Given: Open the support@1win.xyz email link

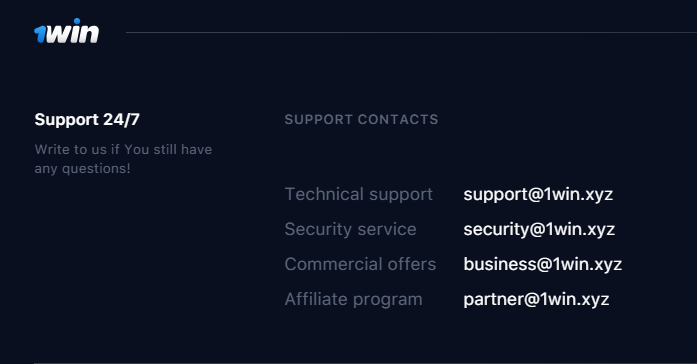Looking at the screenshot, I should [x=538, y=195].
